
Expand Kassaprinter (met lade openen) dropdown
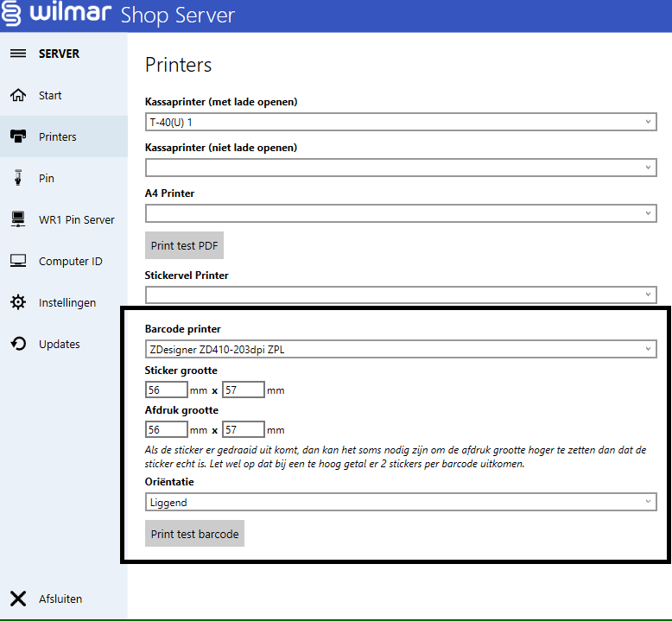click(x=400, y=122)
